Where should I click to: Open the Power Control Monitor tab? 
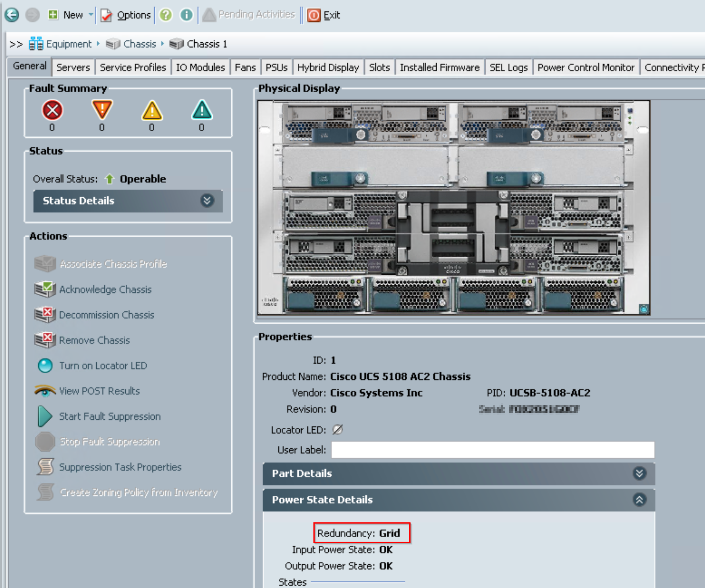(x=586, y=67)
